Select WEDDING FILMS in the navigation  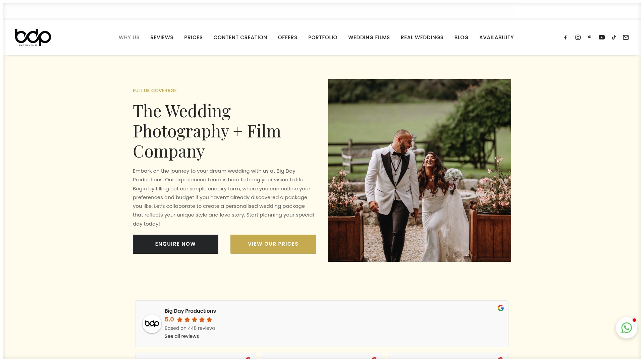369,37
